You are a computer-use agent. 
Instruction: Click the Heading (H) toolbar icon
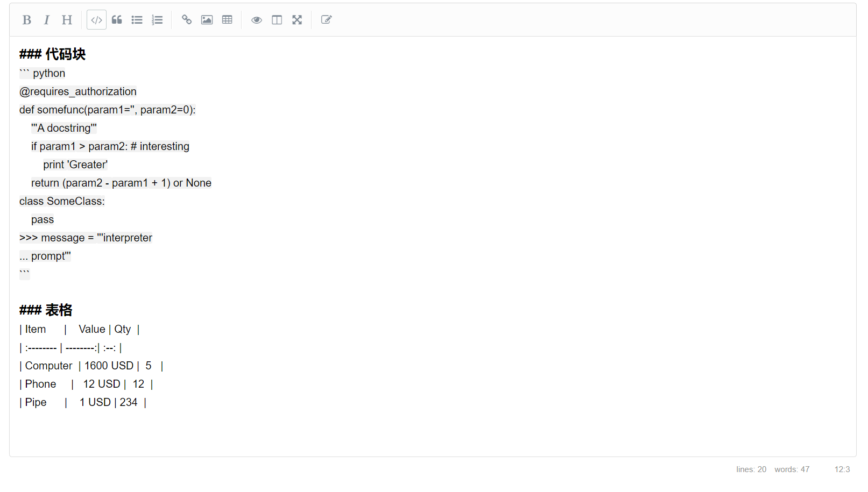click(67, 20)
